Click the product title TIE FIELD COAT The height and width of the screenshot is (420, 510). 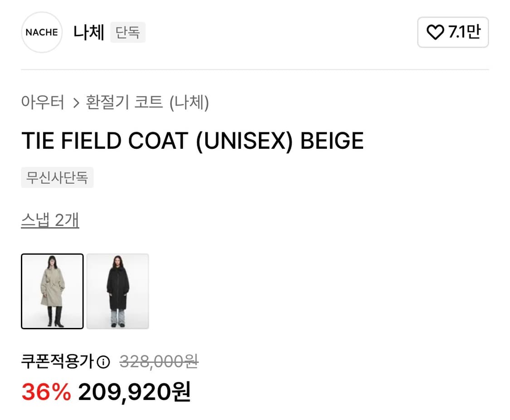[x=193, y=141]
